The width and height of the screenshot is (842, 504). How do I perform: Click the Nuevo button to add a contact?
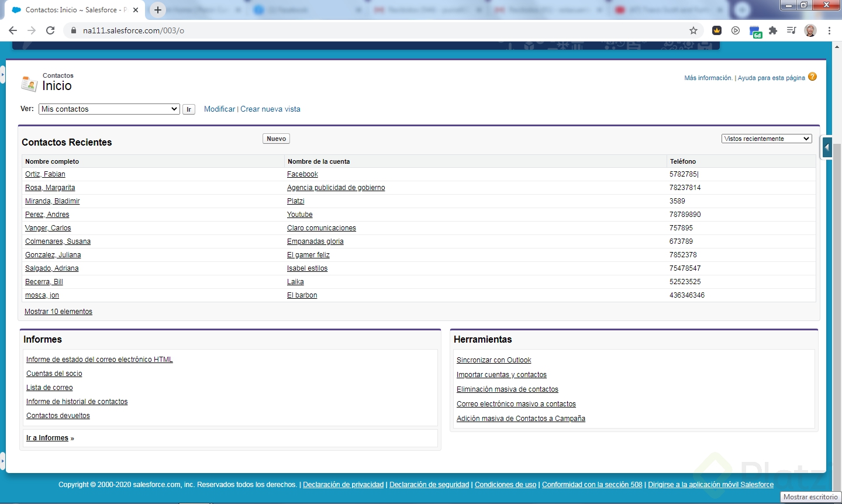click(x=276, y=139)
